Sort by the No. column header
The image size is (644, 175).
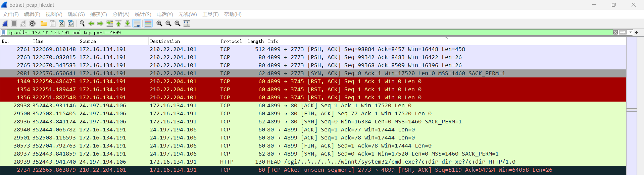click(15, 41)
